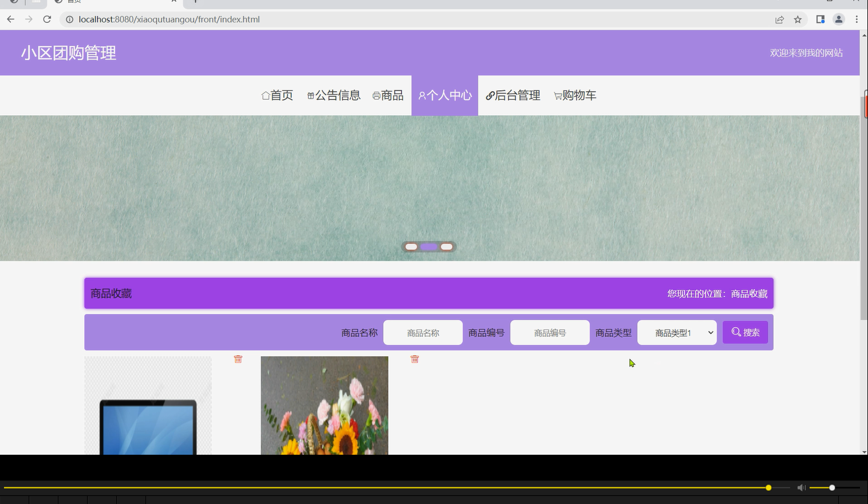Click the magnifier icon on 搜索 button
Screen dimensions: 868x504
(735, 332)
